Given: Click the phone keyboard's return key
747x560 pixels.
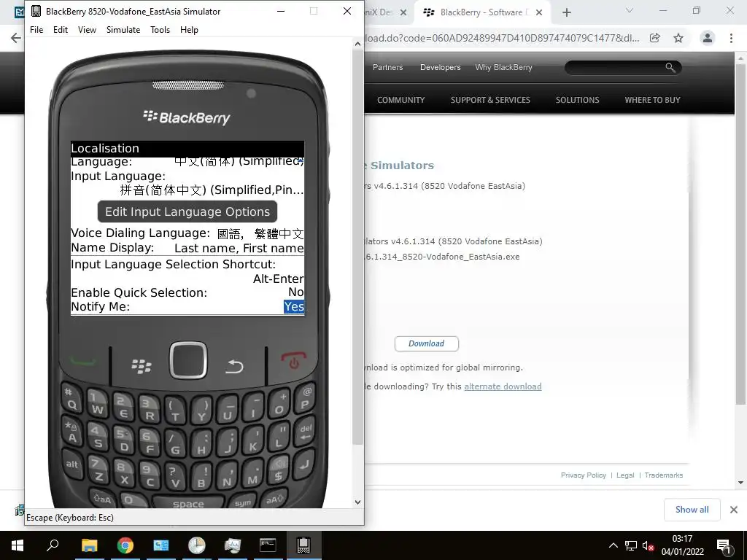Looking at the screenshot, I should coord(304,464).
